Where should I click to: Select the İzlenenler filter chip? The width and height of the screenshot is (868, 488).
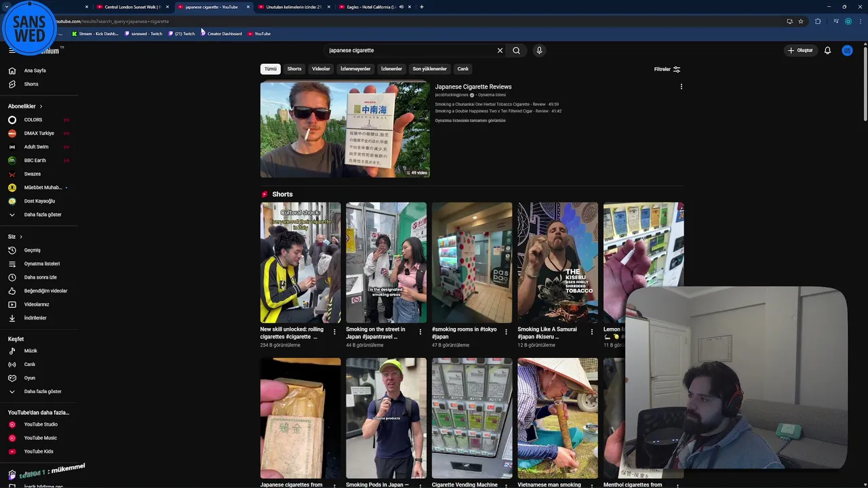point(391,69)
